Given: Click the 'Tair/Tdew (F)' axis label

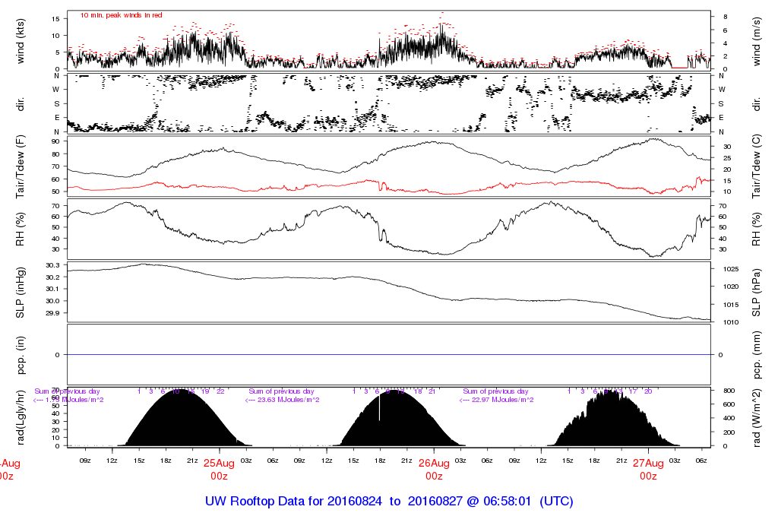Looking at the screenshot, I should coord(21,166).
